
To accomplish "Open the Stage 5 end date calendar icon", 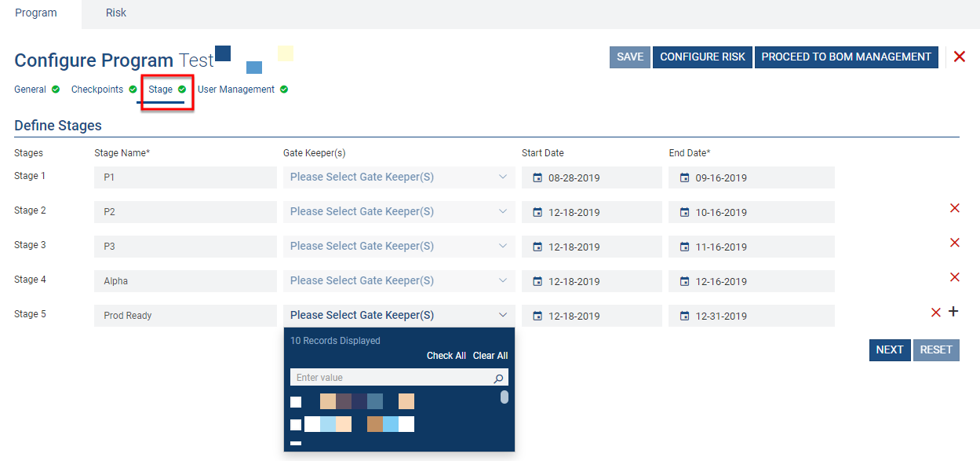I will [x=684, y=316].
